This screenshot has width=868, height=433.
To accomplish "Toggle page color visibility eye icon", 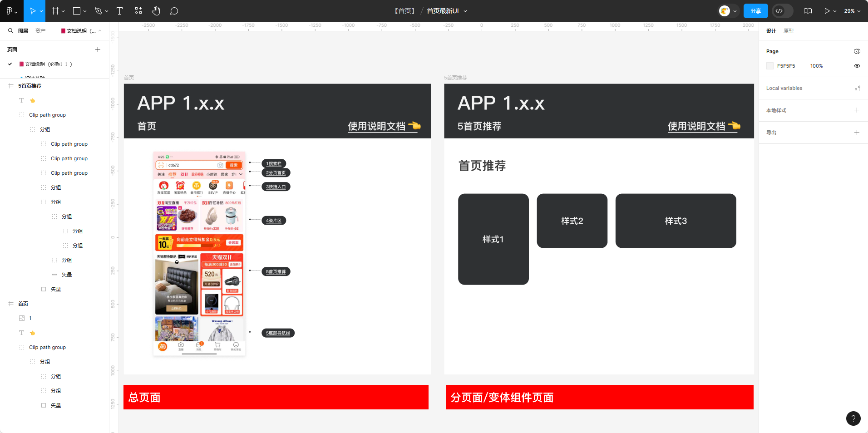I will [x=857, y=66].
